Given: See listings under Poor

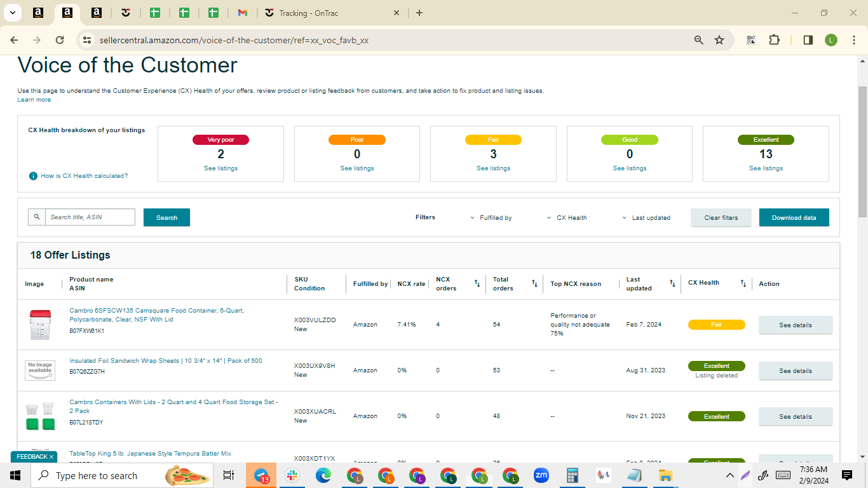Looking at the screenshot, I should 357,168.
